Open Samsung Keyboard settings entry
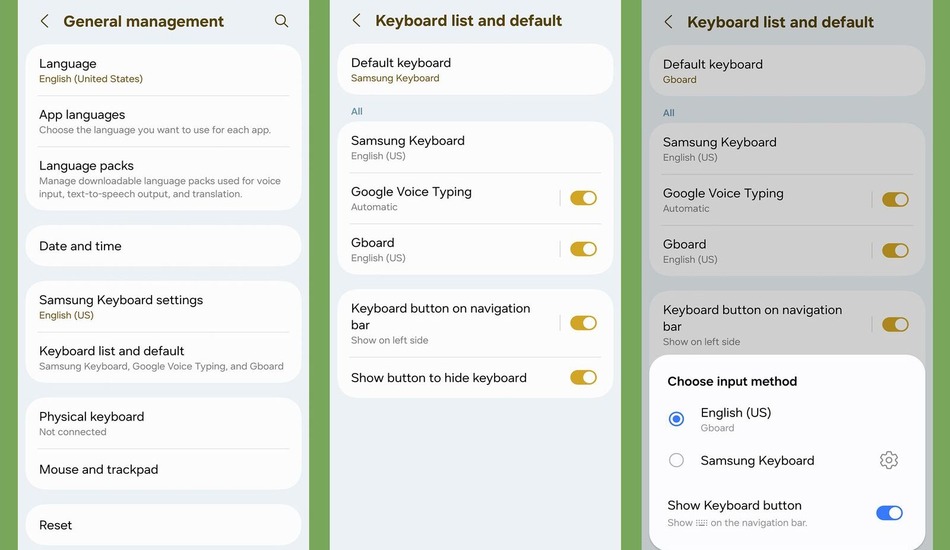Screen dimensions: 950x550 click(162, 306)
